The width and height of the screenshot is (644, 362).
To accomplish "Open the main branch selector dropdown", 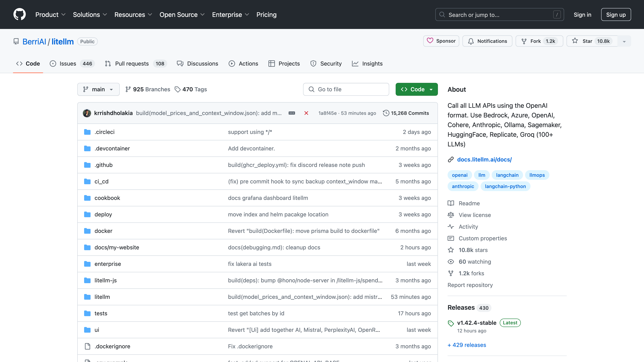I will pyautogui.click(x=98, y=89).
